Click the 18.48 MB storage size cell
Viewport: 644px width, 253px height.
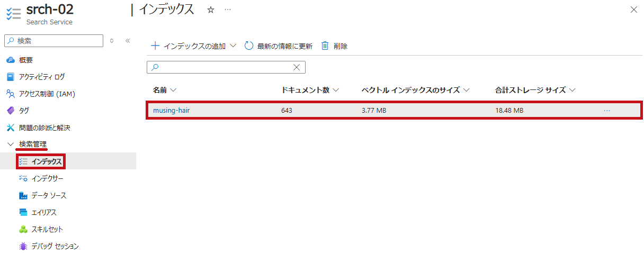pyautogui.click(x=509, y=111)
